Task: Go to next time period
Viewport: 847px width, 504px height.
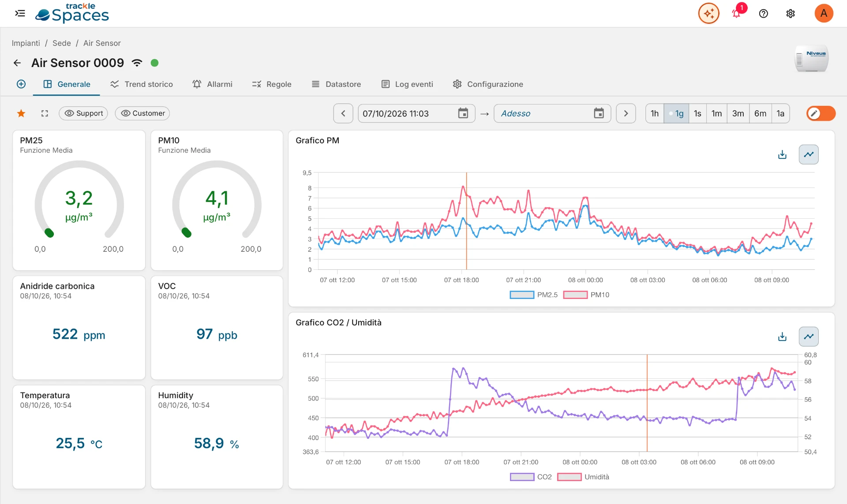Action: coord(626,113)
